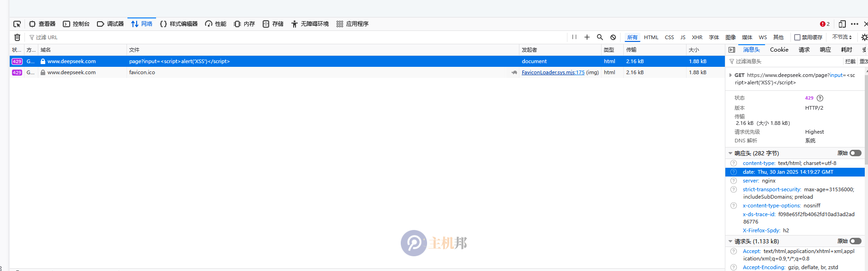Toggle 原始 switch for 请求头

pyautogui.click(x=856, y=241)
